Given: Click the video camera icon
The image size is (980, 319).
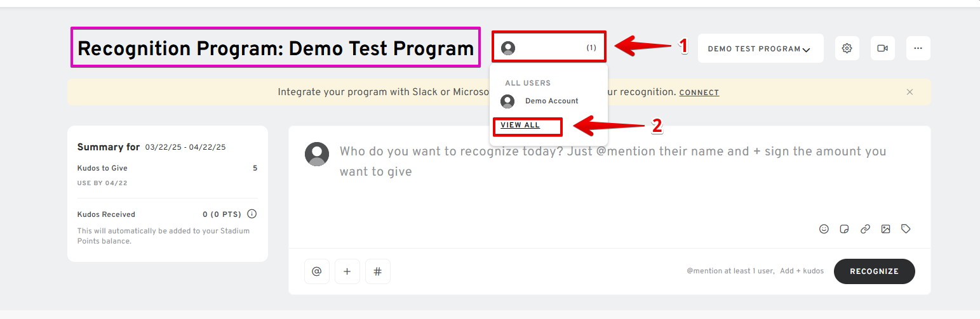Looking at the screenshot, I should (x=882, y=48).
